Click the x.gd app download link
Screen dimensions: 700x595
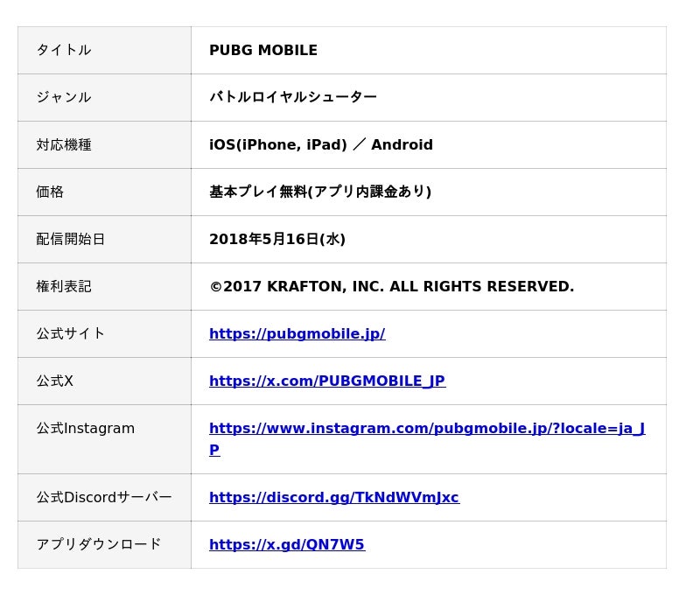pyautogui.click(x=286, y=544)
